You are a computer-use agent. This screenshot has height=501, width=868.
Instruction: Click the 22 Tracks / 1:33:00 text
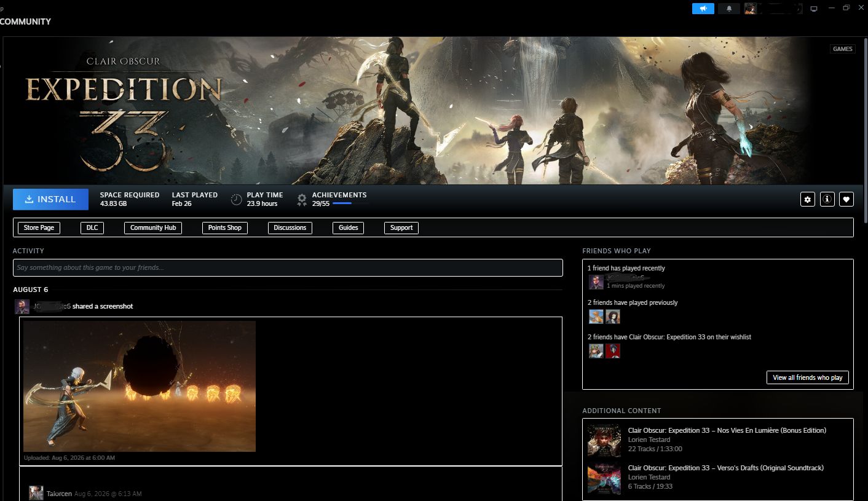pos(655,449)
